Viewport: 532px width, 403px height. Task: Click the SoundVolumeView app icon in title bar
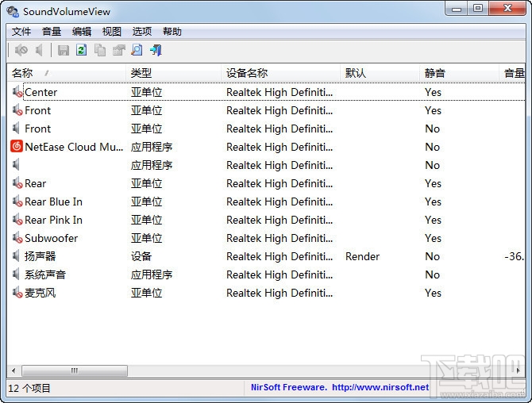(x=13, y=12)
